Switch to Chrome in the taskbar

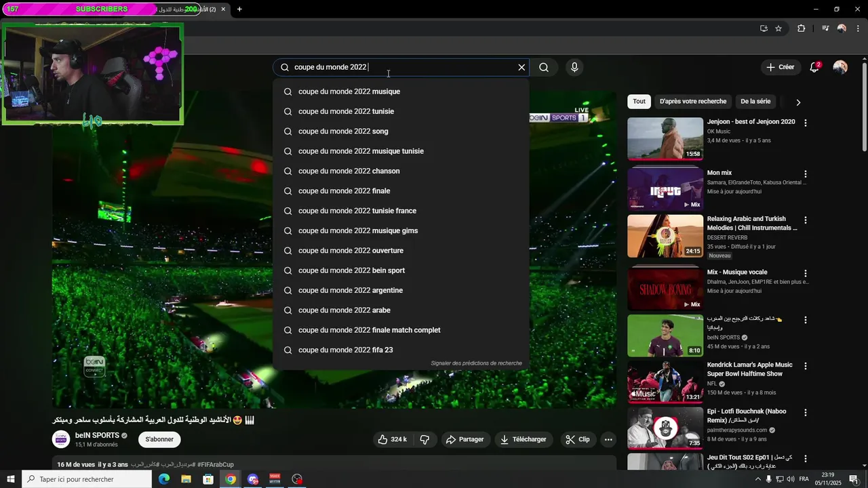tap(231, 479)
